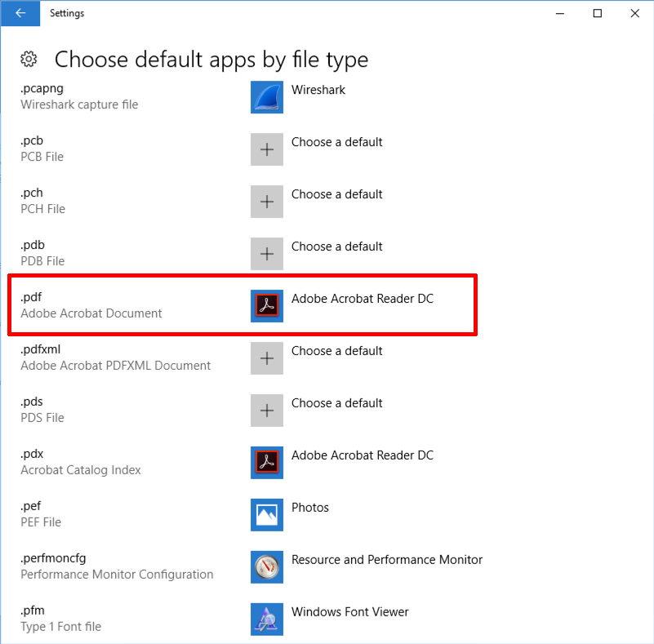The height and width of the screenshot is (644, 654).
Task: Click the Acrobat Catalog Index description
Action: tap(81, 470)
